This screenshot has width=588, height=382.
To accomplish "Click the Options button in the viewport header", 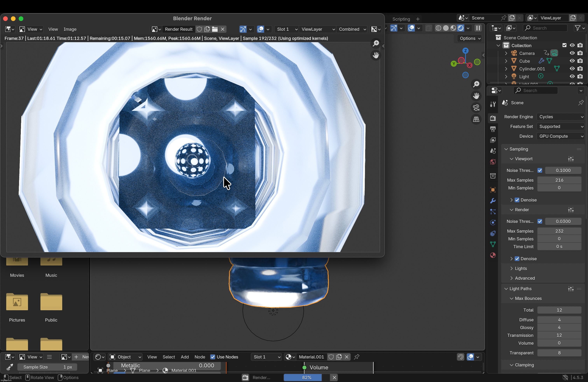I will [469, 38].
